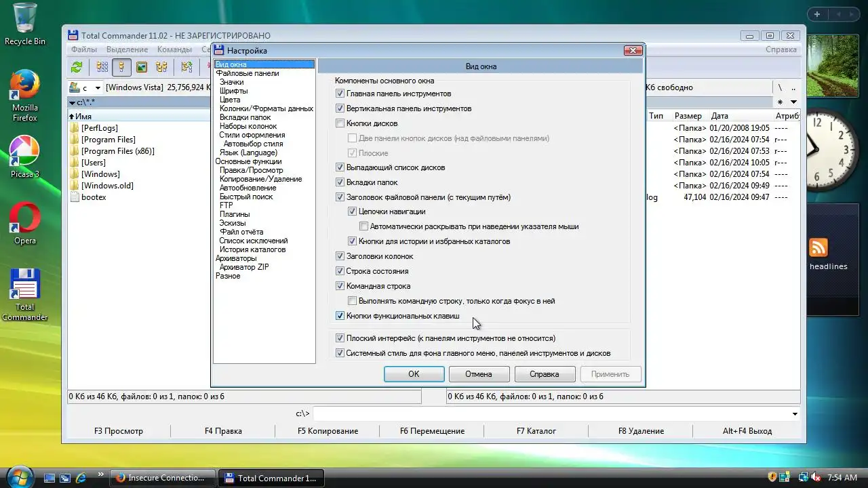Click the bootex file icon
The width and height of the screenshot is (868, 488).
click(75, 197)
